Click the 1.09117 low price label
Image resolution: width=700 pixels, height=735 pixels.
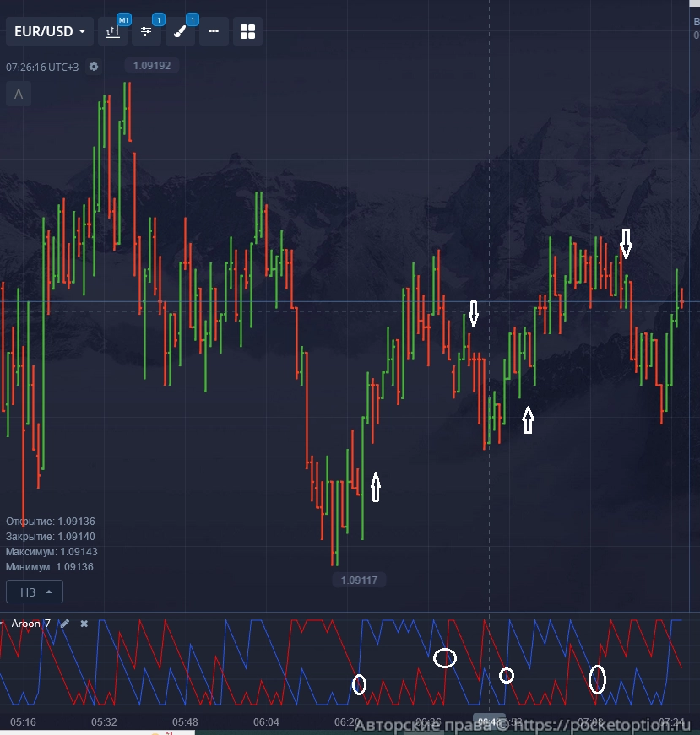(360, 580)
